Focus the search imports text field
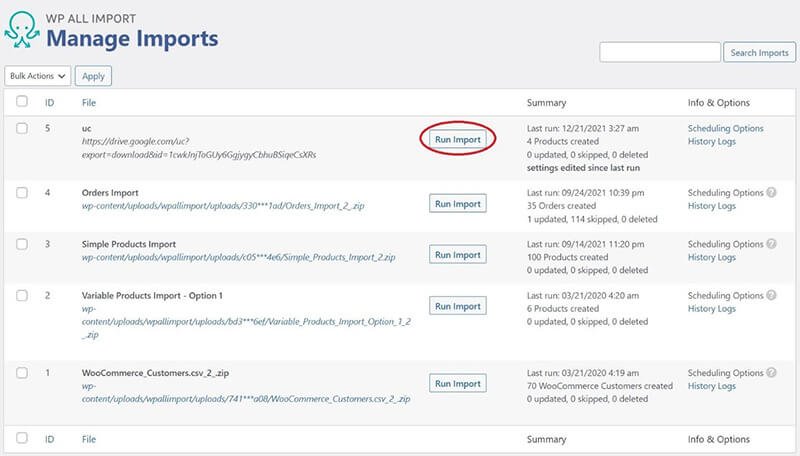This screenshot has width=800, height=456. [x=660, y=53]
